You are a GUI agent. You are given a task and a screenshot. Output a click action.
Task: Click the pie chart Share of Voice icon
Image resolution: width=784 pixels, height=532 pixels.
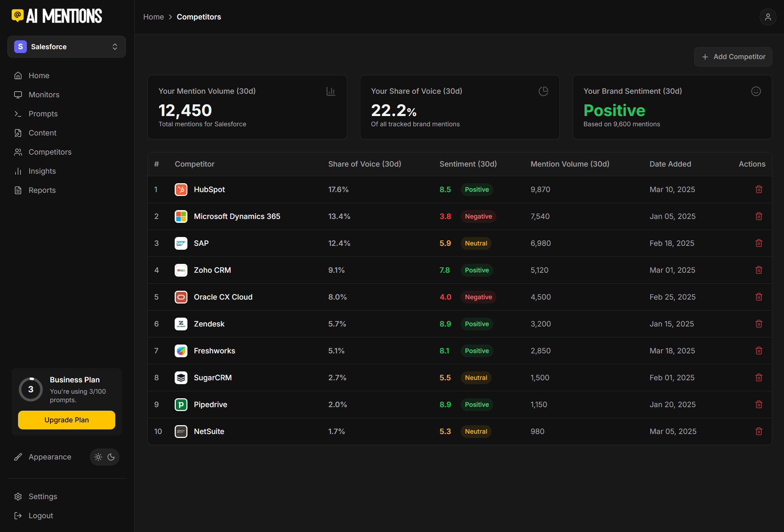pos(543,91)
